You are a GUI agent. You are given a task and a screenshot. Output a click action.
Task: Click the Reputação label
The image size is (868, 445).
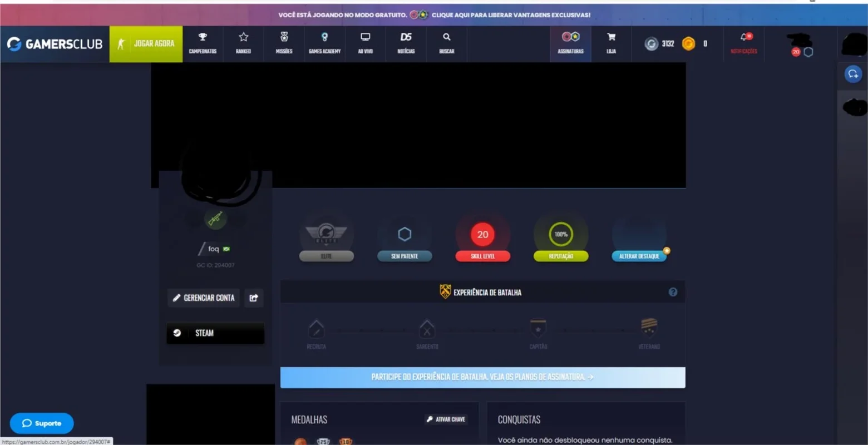(561, 256)
